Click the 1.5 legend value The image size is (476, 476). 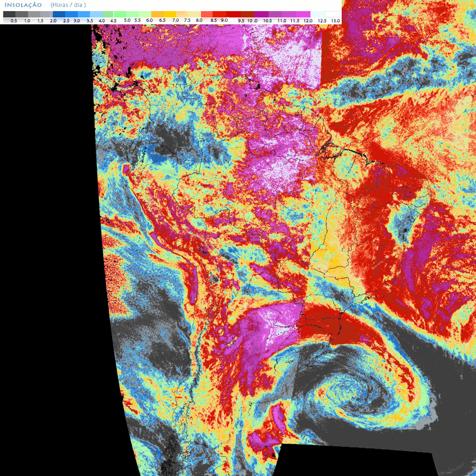(x=40, y=21)
